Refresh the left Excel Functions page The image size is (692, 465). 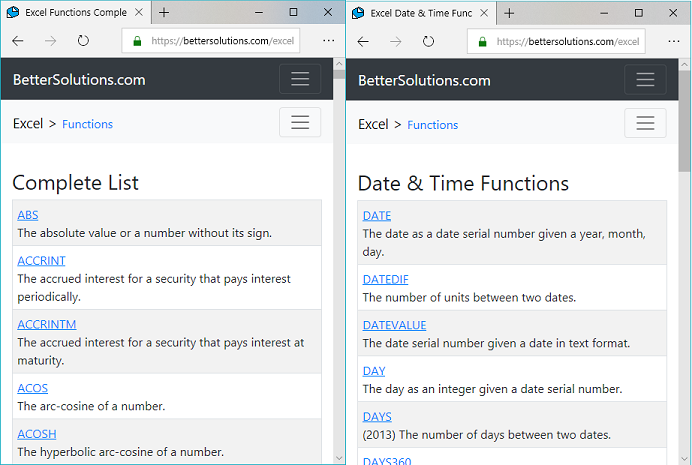tap(83, 41)
